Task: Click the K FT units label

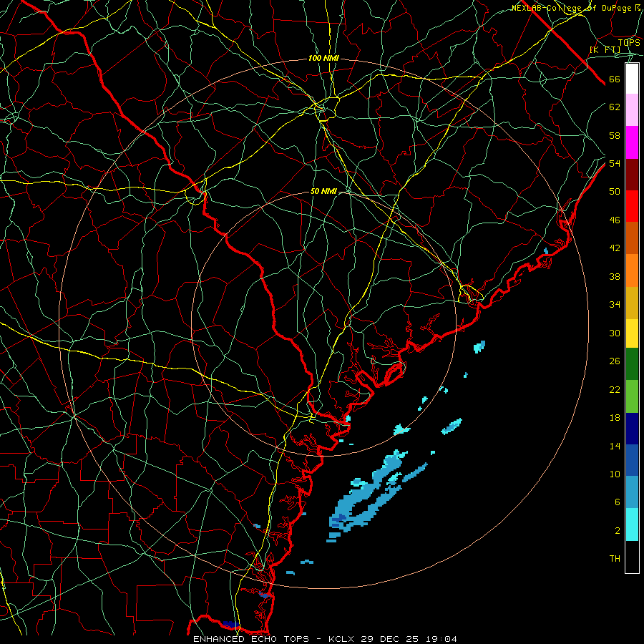Action: (x=605, y=50)
